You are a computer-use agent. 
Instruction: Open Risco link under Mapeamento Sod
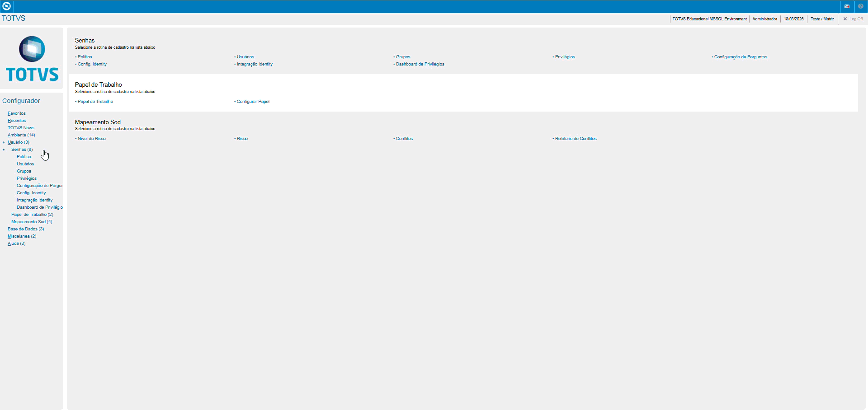click(x=242, y=139)
